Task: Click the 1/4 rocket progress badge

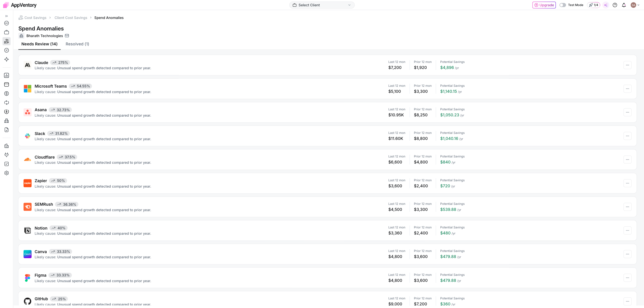Action: 593,5
